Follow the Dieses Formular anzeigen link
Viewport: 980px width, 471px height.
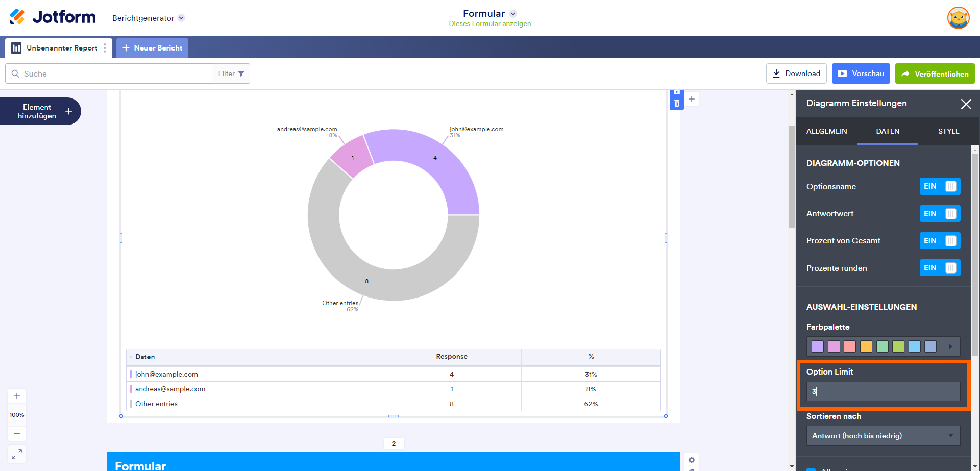pos(489,24)
